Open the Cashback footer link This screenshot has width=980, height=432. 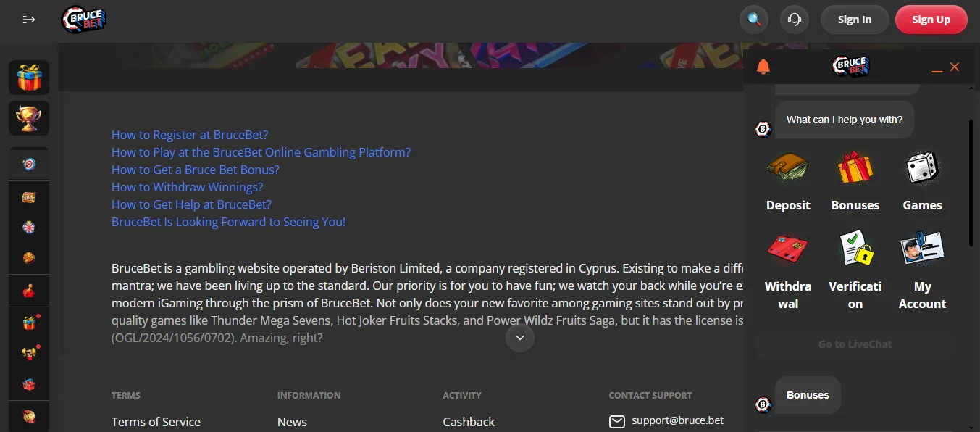point(469,422)
